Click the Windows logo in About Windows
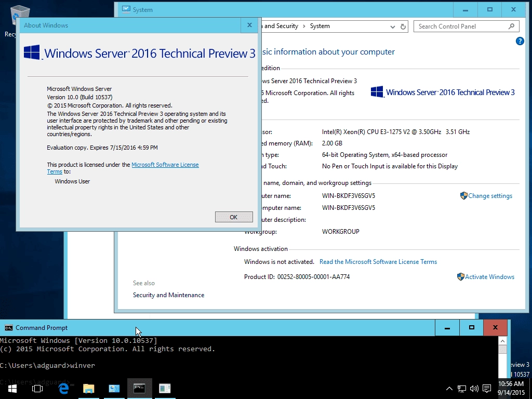 32,52
